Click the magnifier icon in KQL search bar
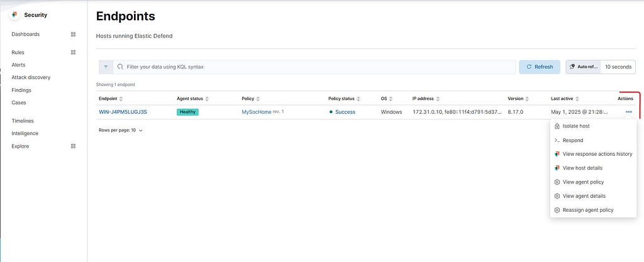 120,67
